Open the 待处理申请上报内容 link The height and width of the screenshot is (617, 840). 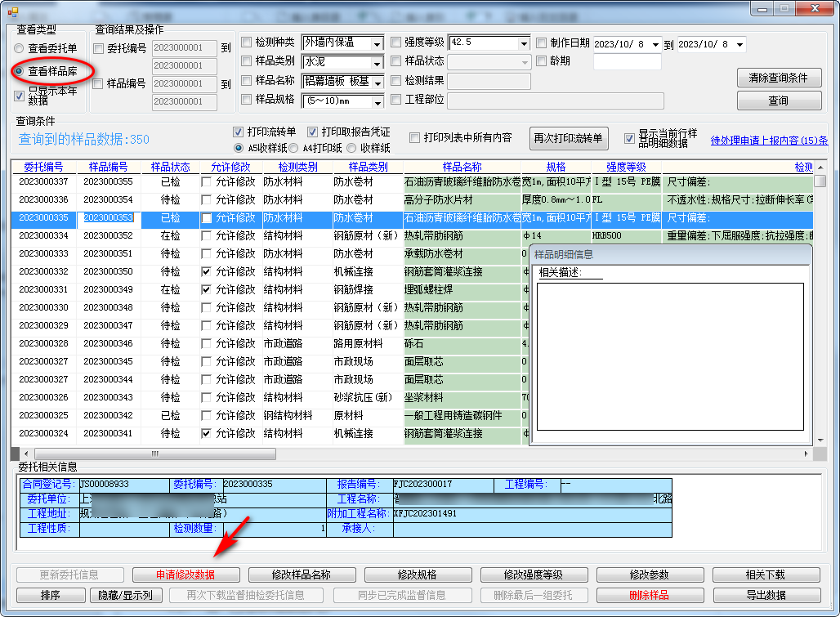pos(768,140)
